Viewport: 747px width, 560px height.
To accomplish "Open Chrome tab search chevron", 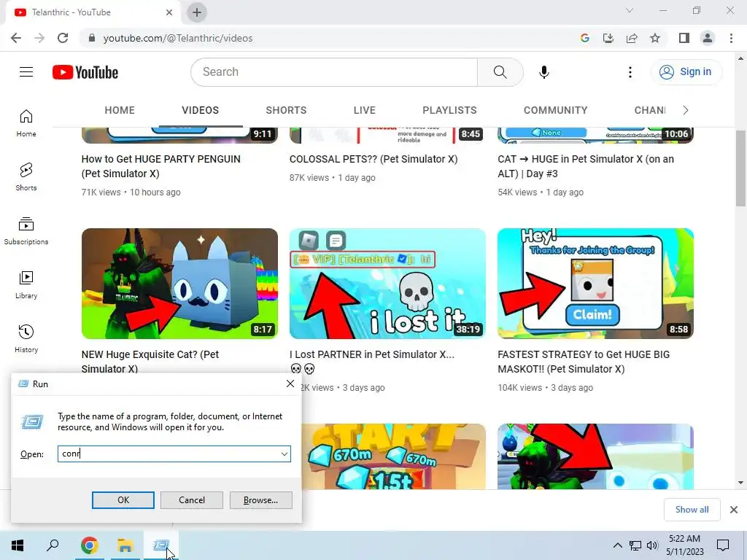I will click(630, 10).
